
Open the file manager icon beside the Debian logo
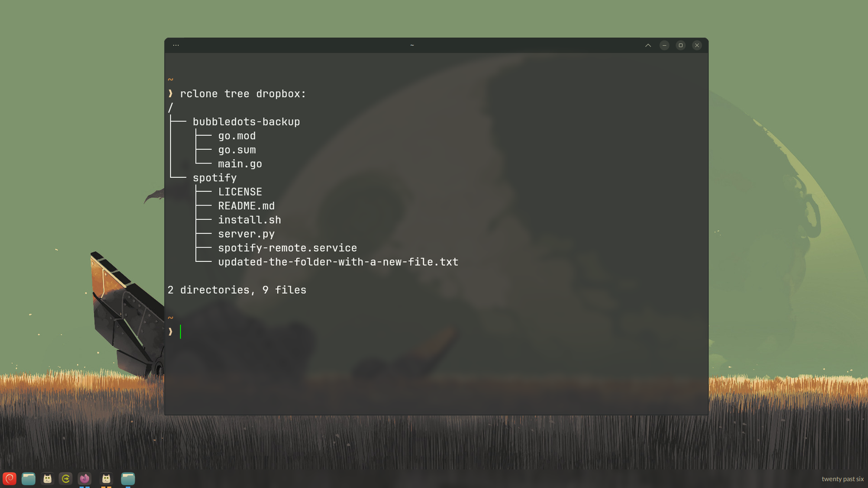pyautogui.click(x=28, y=479)
